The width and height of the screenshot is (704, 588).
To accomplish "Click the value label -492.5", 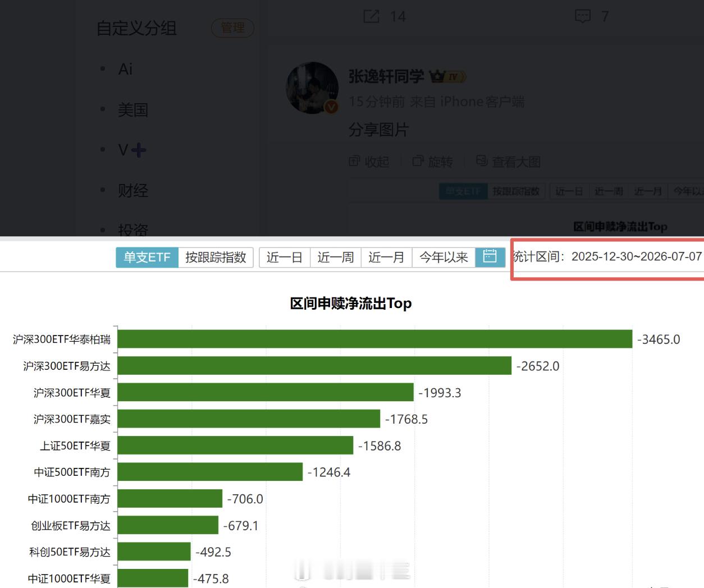I will coord(213,552).
